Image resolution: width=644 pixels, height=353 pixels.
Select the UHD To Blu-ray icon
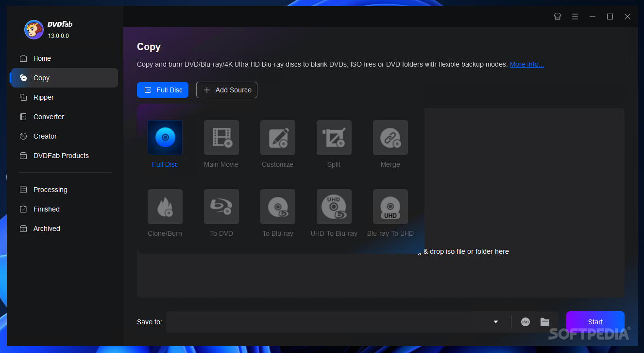(x=334, y=207)
